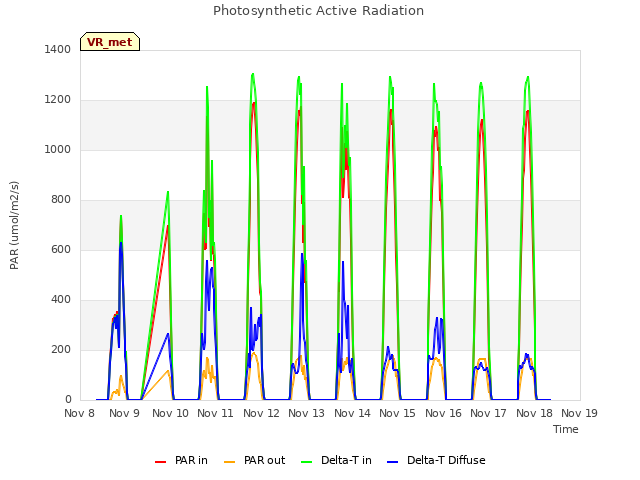Click the 600 y-axis tick label
This screenshot has width=640, height=480.
(61, 249)
